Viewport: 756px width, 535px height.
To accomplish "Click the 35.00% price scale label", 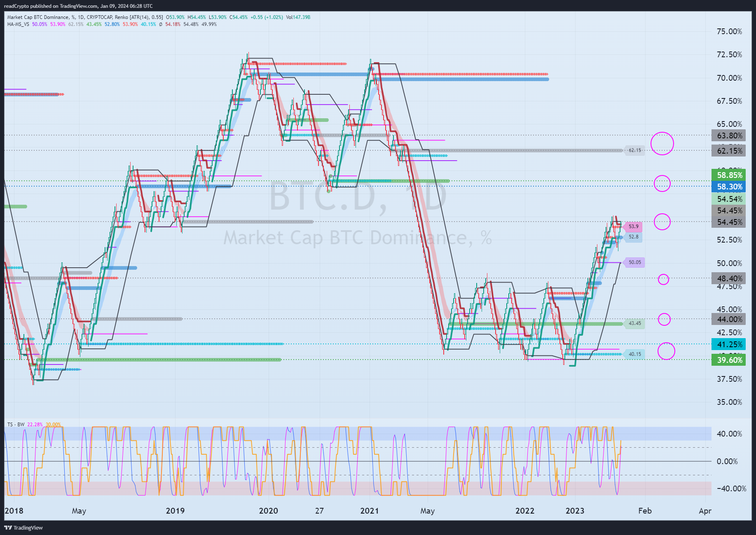I will pos(729,402).
